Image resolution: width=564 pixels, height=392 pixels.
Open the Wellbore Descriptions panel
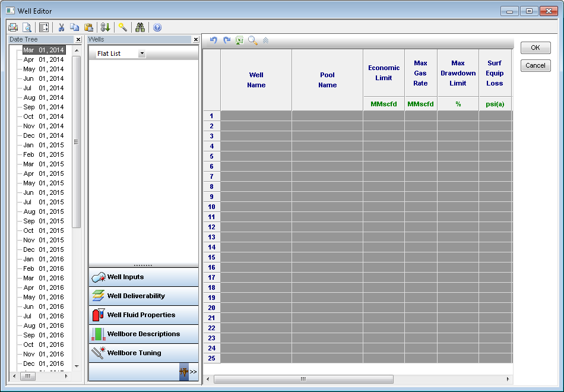(x=143, y=334)
